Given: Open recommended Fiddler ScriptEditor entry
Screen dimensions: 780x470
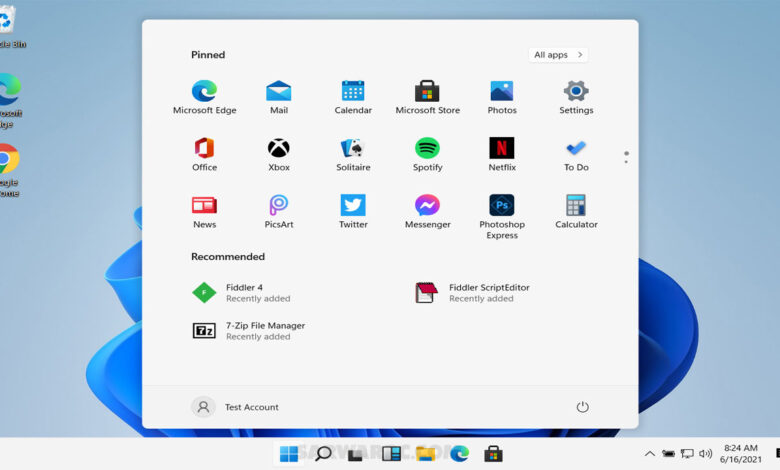Looking at the screenshot, I should point(472,292).
